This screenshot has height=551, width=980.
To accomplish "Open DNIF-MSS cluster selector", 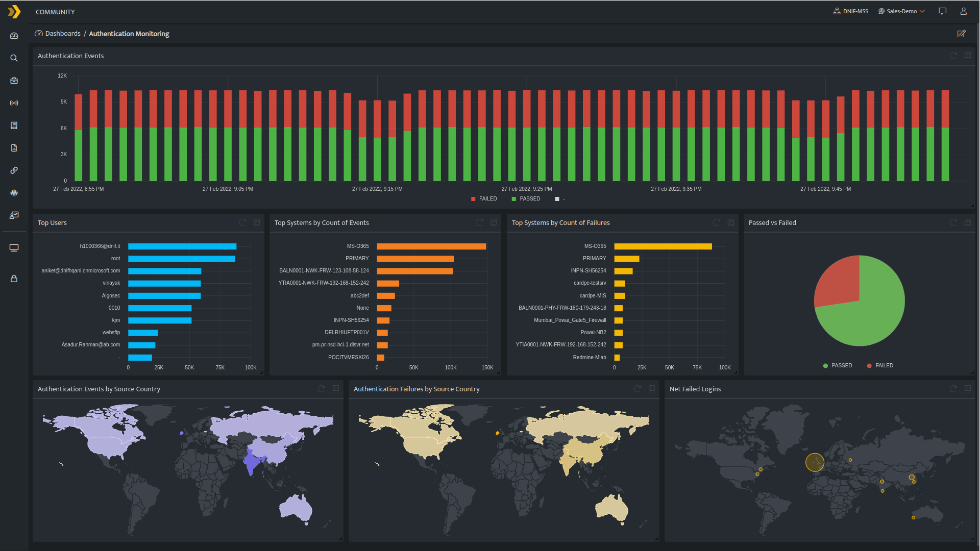I will 850,11.
